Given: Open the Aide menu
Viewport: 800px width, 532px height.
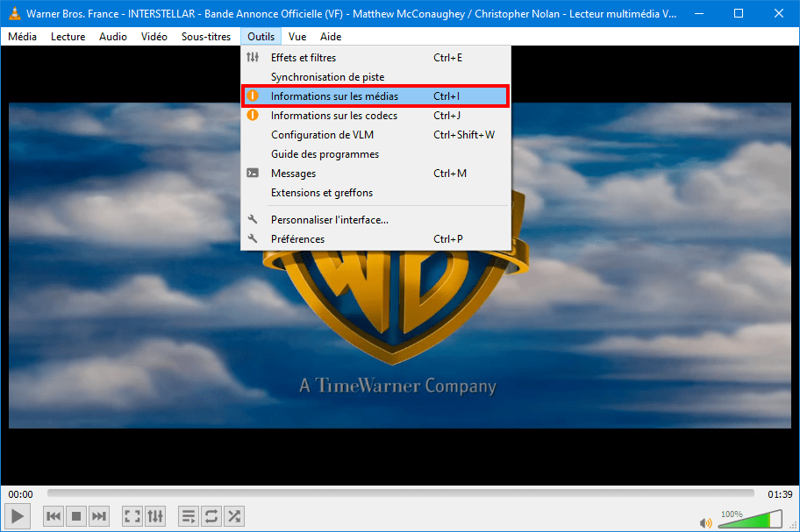Looking at the screenshot, I should pyautogui.click(x=331, y=37).
